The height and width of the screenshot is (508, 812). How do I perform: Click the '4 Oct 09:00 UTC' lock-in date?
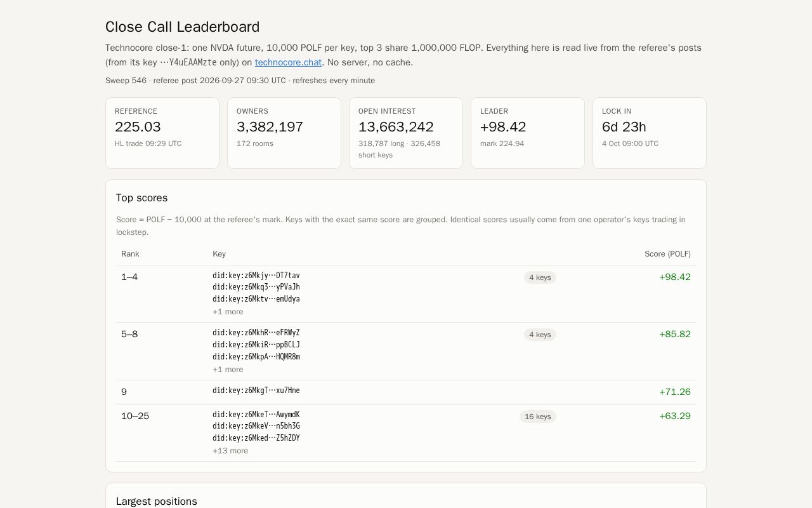pos(630,144)
